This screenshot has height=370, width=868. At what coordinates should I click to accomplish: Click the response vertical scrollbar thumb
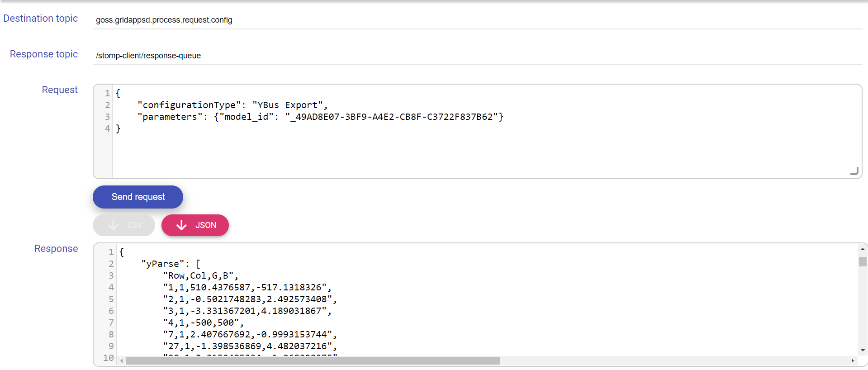tap(863, 262)
